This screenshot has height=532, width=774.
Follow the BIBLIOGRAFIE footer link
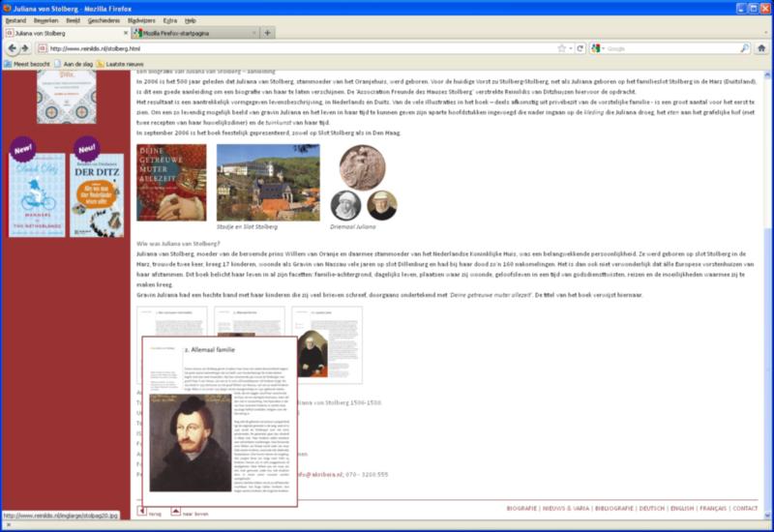[614, 509]
